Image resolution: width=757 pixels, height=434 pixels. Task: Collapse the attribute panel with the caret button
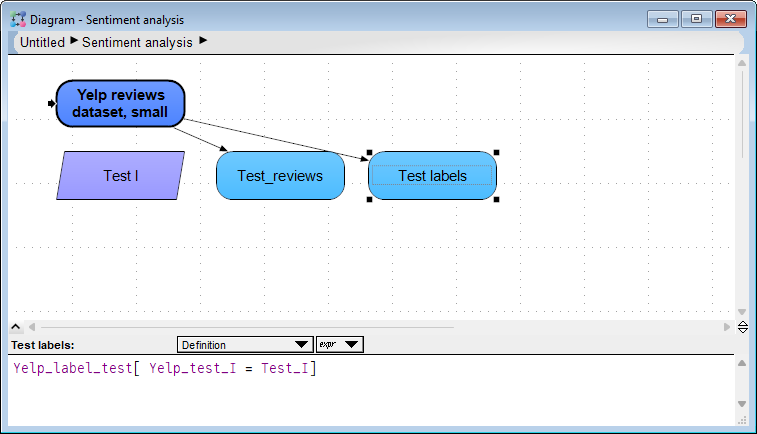tap(15, 327)
